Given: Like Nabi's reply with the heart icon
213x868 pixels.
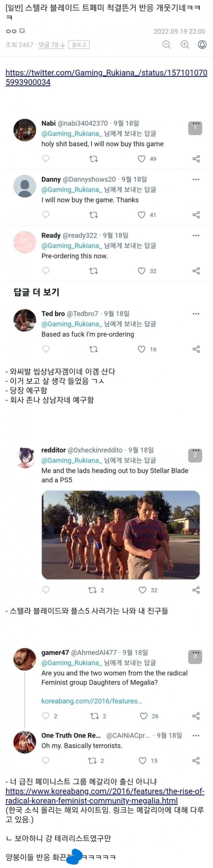Looking at the screenshot, I should click(141, 159).
